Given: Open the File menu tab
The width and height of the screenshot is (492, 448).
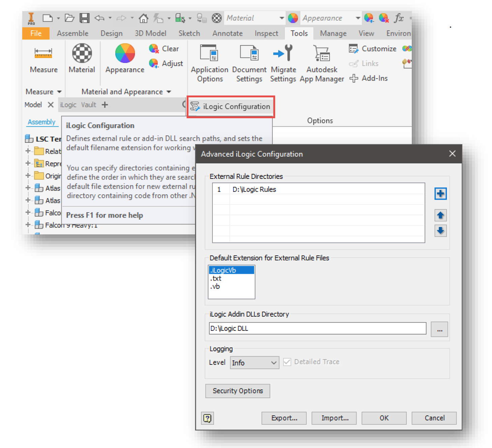Looking at the screenshot, I should click(36, 33).
